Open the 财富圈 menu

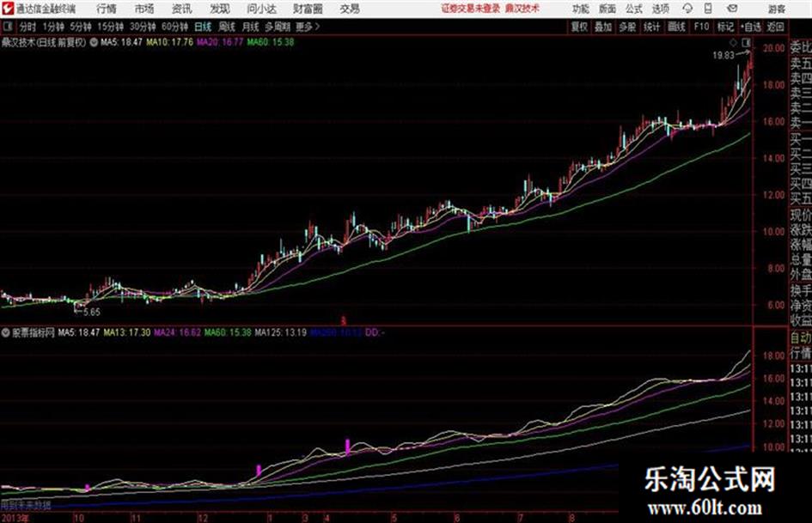308,9
